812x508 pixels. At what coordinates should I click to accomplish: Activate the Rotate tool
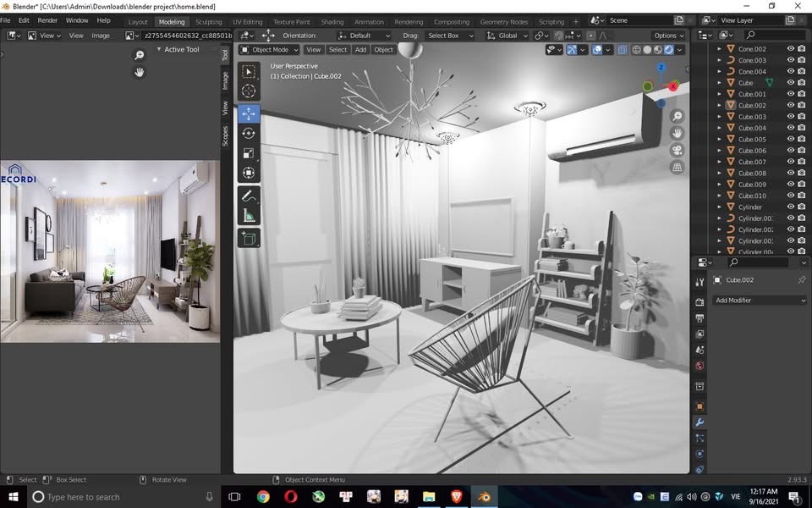[x=248, y=133]
